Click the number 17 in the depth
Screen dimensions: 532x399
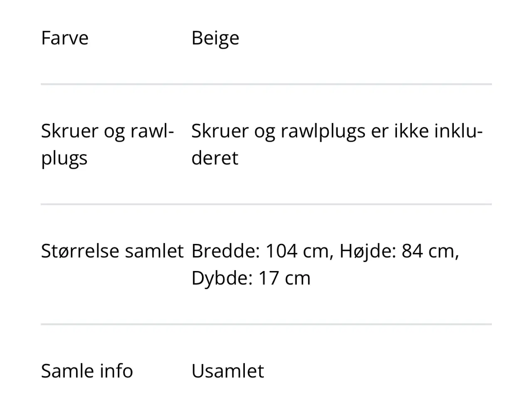(x=268, y=278)
